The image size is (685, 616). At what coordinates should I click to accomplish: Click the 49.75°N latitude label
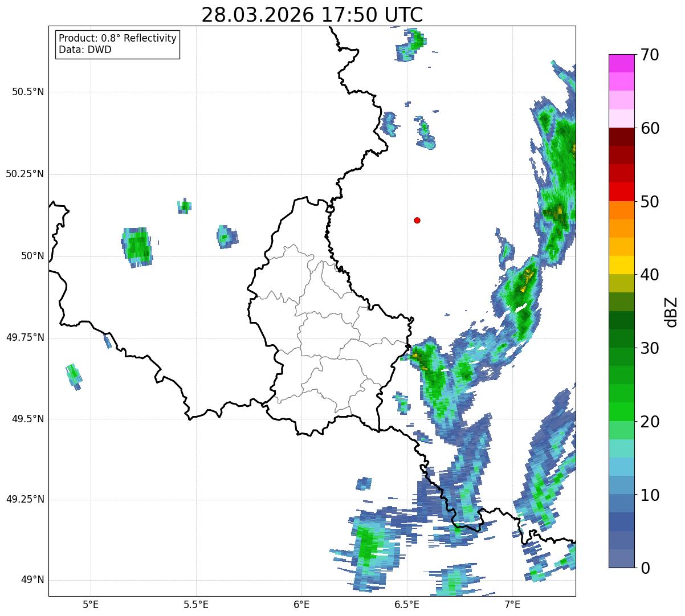coord(25,337)
